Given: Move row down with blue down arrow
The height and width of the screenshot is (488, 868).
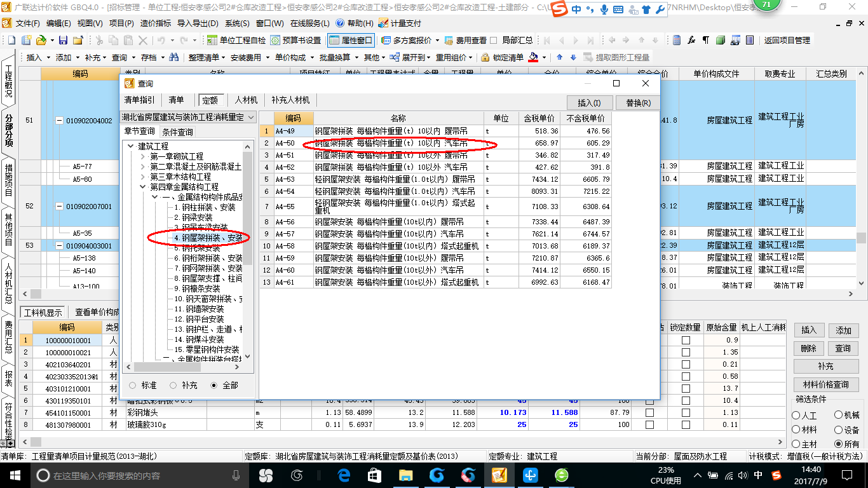Looking at the screenshot, I should [573, 57].
